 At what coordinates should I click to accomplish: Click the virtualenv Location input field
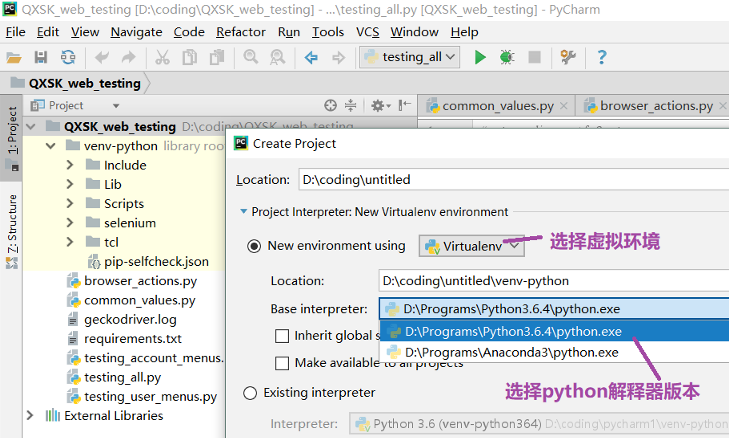point(553,281)
